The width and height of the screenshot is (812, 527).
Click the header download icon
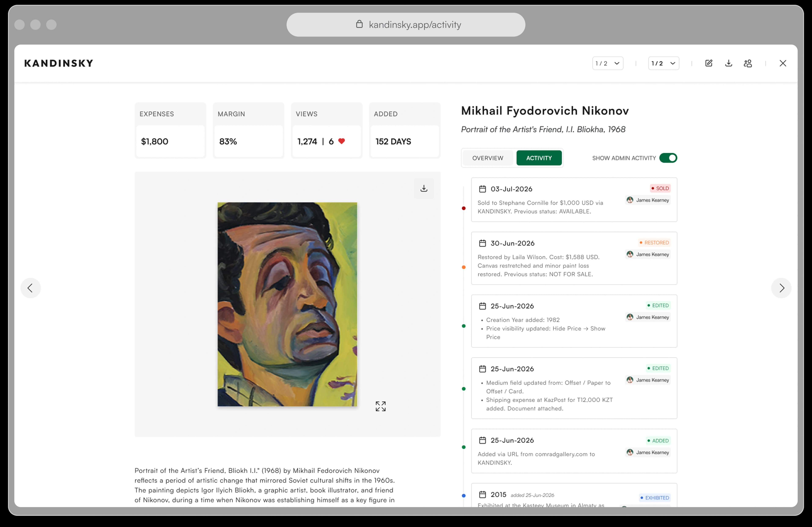728,63
